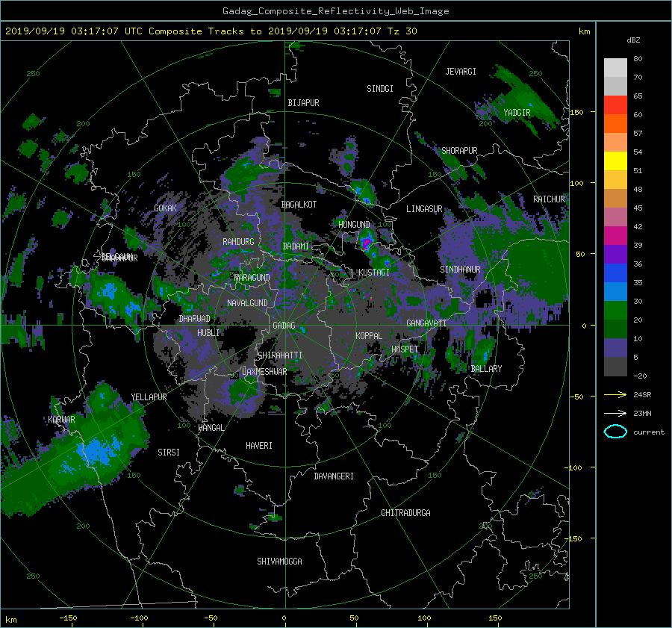Image resolution: width=672 pixels, height=628 pixels.
Task: Click the HAVERI city label
Action: point(259,446)
